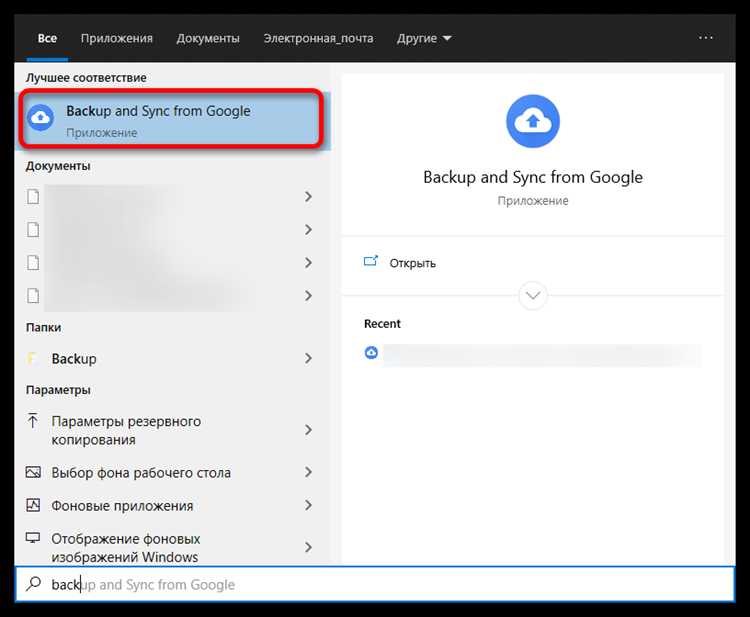
Task: Open the Backup and Sync from Google best-match result
Action: pos(171,120)
